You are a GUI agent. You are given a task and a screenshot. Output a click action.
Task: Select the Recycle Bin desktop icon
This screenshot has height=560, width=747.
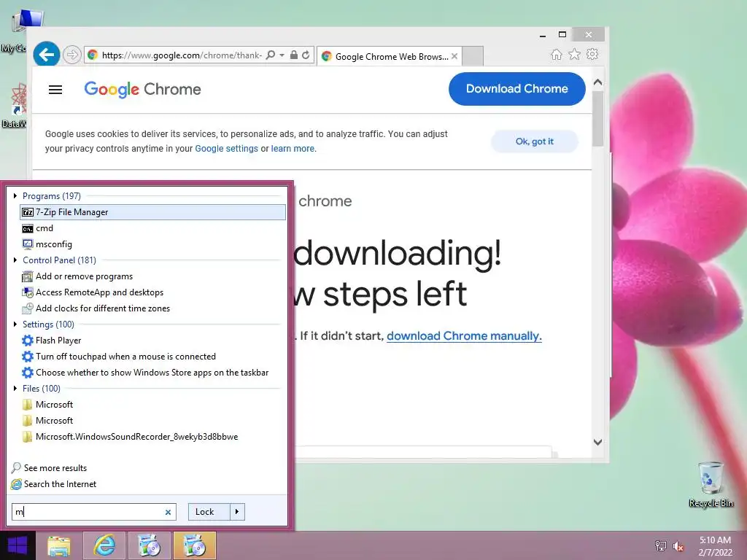point(711,484)
